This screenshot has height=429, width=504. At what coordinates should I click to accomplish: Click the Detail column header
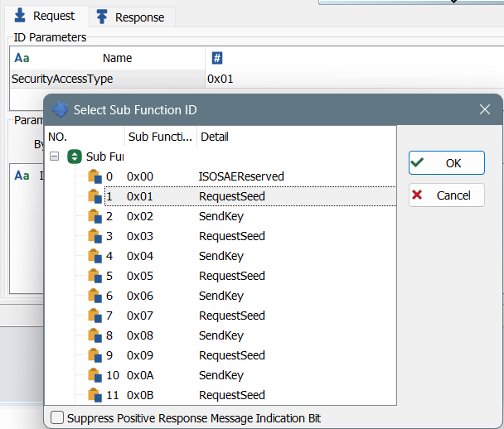pyautogui.click(x=297, y=137)
